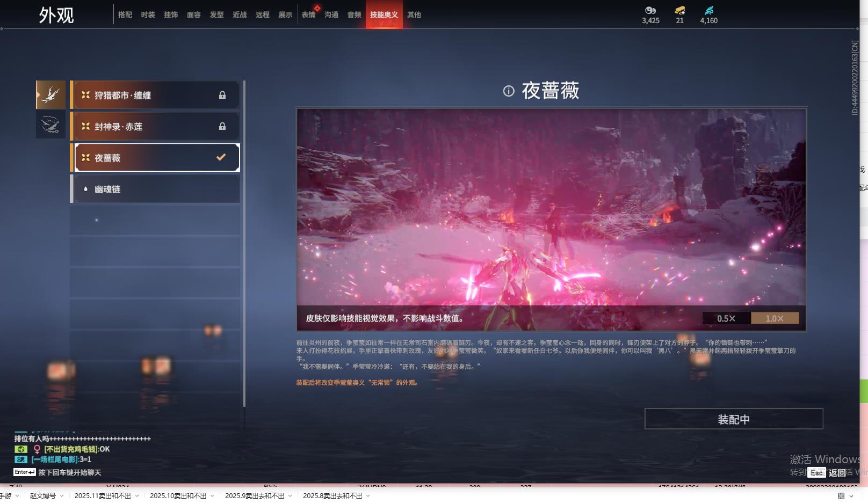Open the 其他 tab
Viewport: 868px width, 504px height.
tap(414, 14)
